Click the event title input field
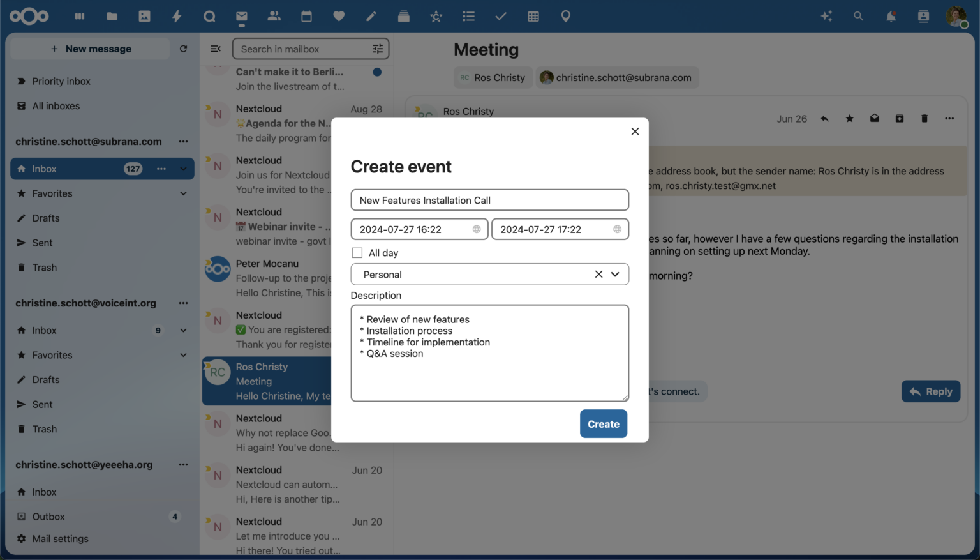The height and width of the screenshot is (560, 980). (x=489, y=200)
